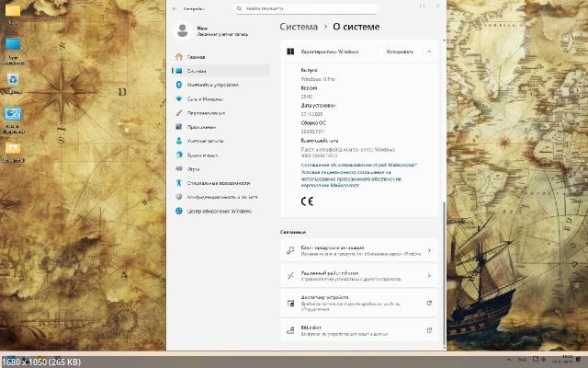Collapse the Windows specifications section
Screen dimensions: 588x368
pos(429,52)
